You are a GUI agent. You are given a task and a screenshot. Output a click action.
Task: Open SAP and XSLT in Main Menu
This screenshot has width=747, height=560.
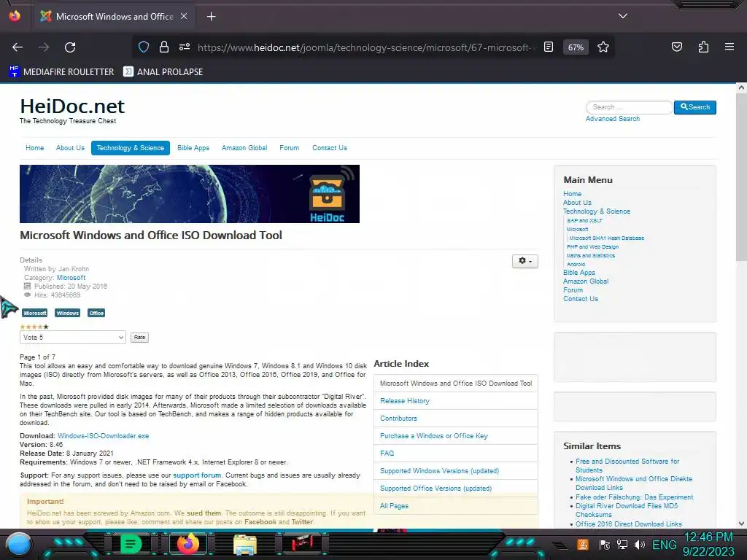point(584,220)
